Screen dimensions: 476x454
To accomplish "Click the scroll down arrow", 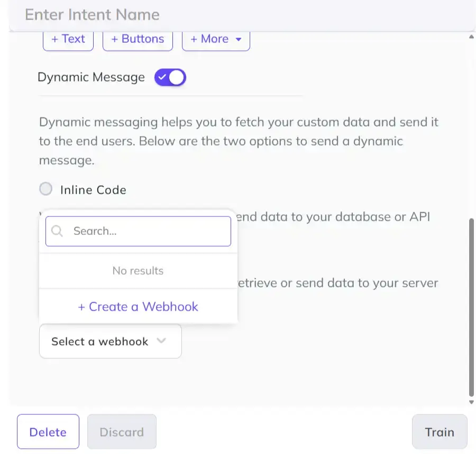I will [471, 402].
